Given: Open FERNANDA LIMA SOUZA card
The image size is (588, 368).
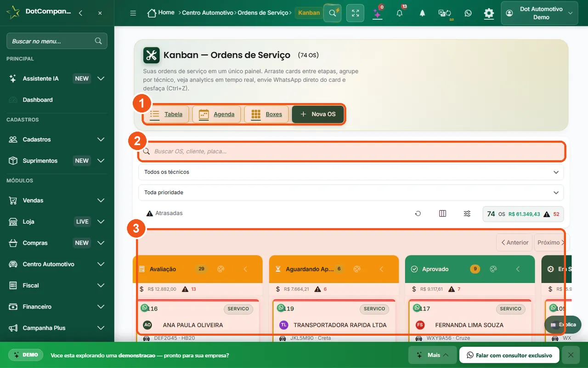Looking at the screenshot, I should coord(469,325).
